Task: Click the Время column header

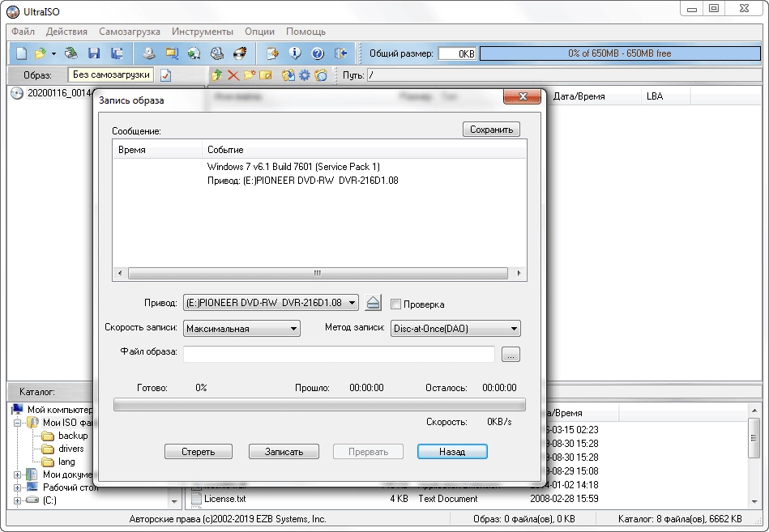Action: (x=157, y=150)
